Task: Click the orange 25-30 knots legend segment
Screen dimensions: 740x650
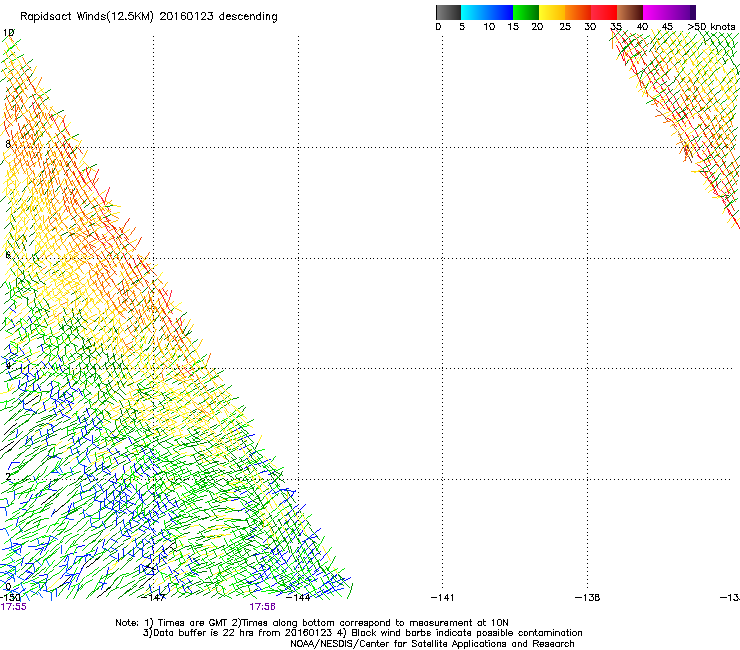Action: click(578, 12)
